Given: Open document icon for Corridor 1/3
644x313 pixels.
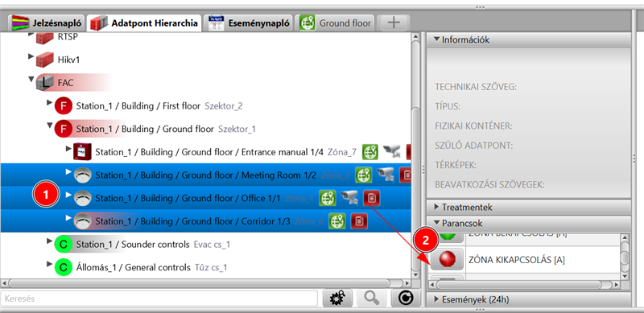Looking at the screenshot, I should coord(359,221).
